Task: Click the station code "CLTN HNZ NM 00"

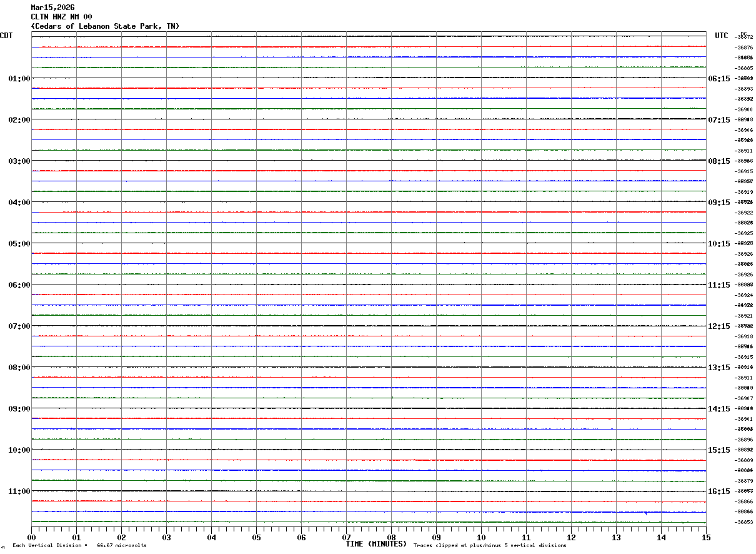Action: coord(61,17)
